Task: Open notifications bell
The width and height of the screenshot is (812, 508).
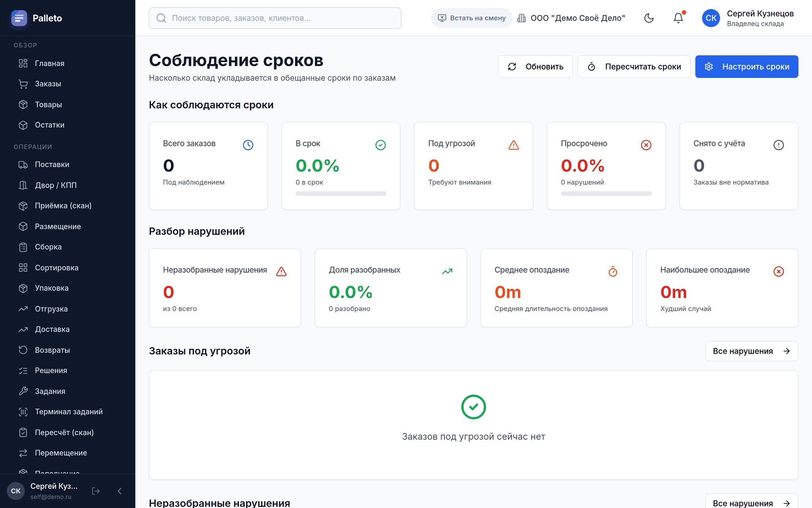Action: pyautogui.click(x=679, y=18)
